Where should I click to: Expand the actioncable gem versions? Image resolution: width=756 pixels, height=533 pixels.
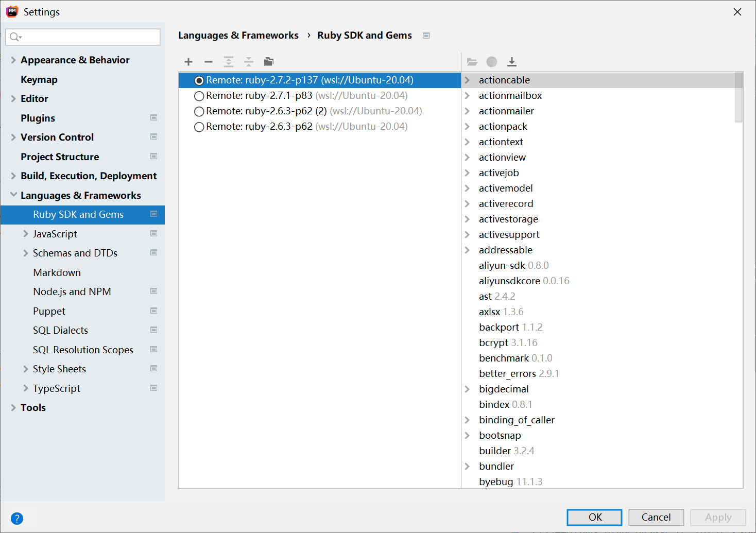[468, 80]
